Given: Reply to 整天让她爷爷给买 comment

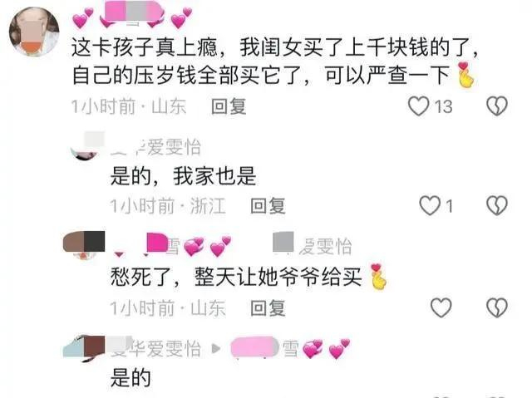Looking at the screenshot, I should [268, 308].
